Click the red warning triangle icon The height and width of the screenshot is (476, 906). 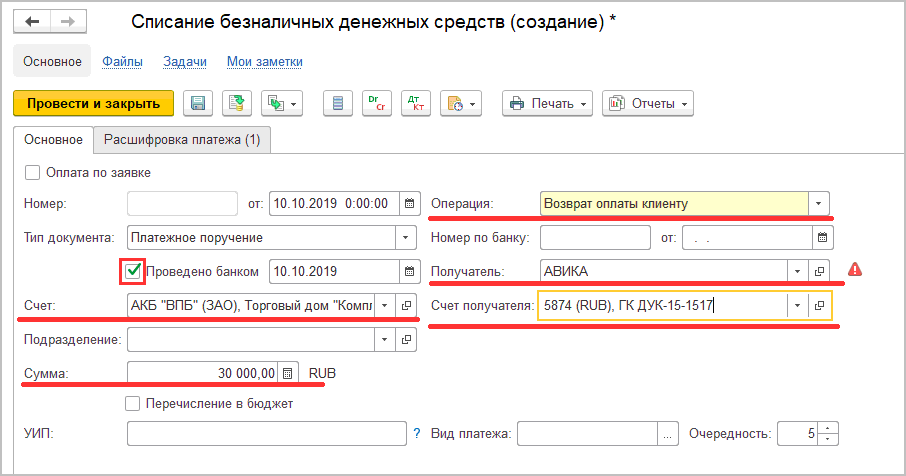pyautogui.click(x=855, y=269)
